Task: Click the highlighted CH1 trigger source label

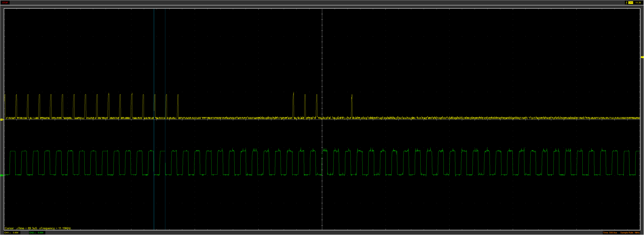Action: (630, 3)
